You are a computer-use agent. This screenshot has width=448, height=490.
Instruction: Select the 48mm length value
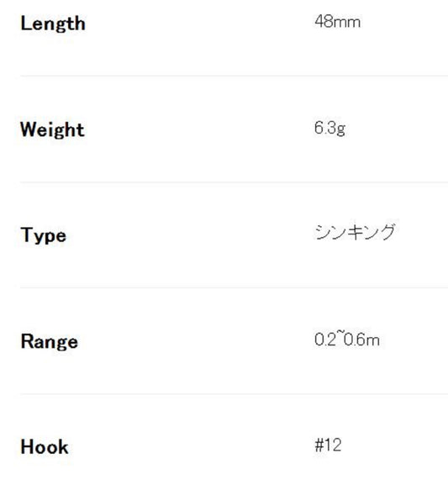coord(337,22)
